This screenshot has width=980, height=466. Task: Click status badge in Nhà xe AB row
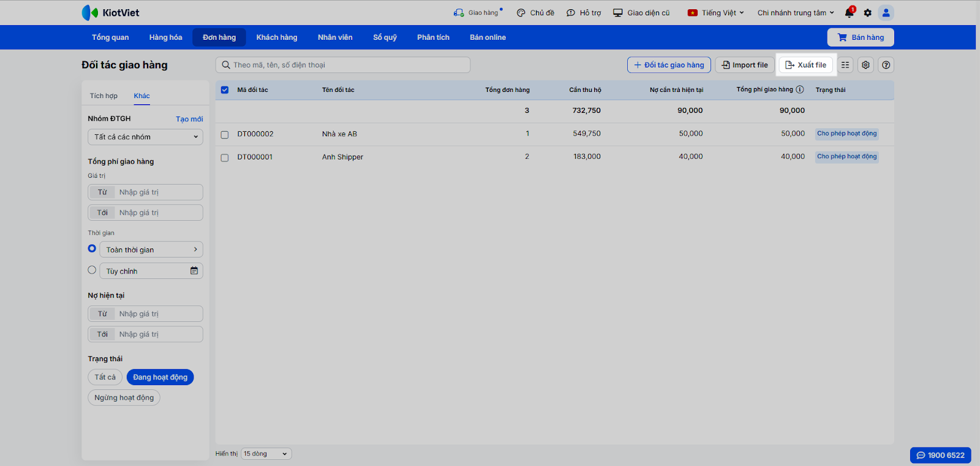[x=847, y=134]
